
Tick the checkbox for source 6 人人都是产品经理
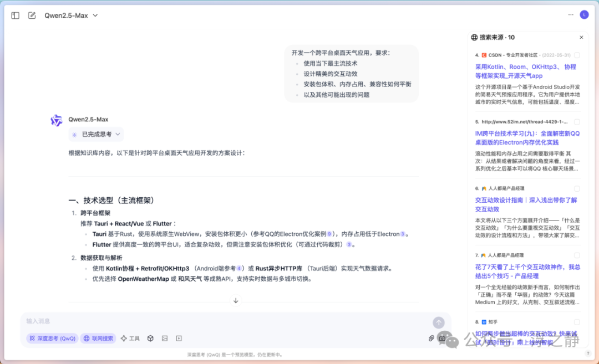[x=577, y=188]
